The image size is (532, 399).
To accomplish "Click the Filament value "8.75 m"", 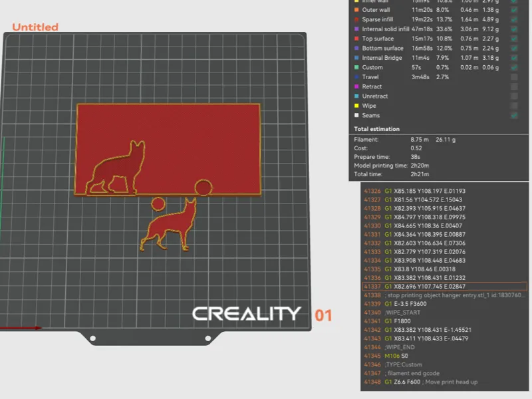I will (420, 140).
